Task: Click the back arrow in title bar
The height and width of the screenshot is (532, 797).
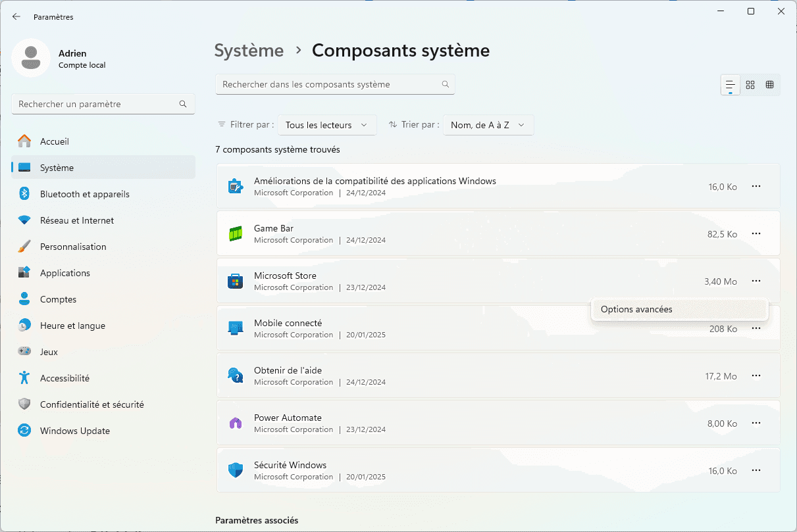Action: [16, 16]
